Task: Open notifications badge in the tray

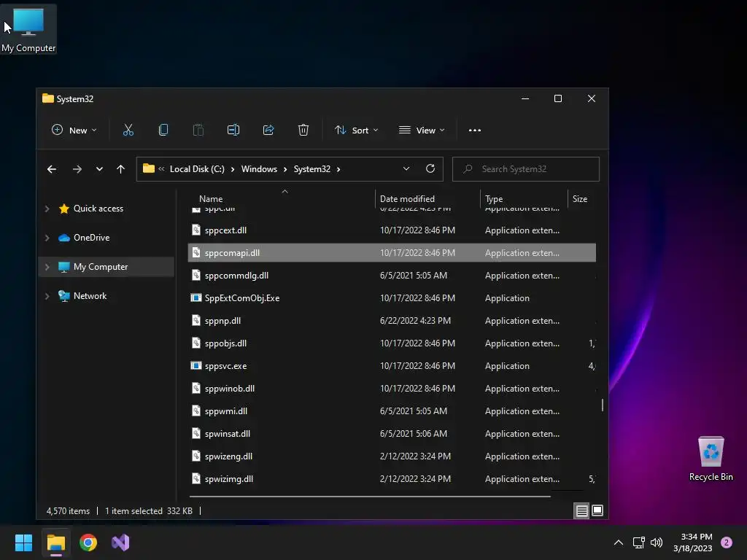Action: pyautogui.click(x=727, y=542)
